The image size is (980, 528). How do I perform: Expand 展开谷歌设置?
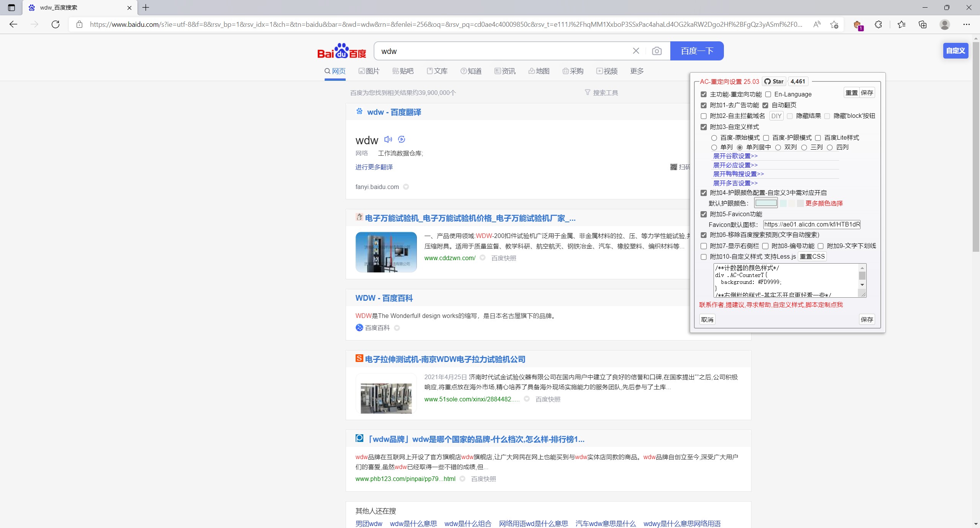[x=735, y=156]
